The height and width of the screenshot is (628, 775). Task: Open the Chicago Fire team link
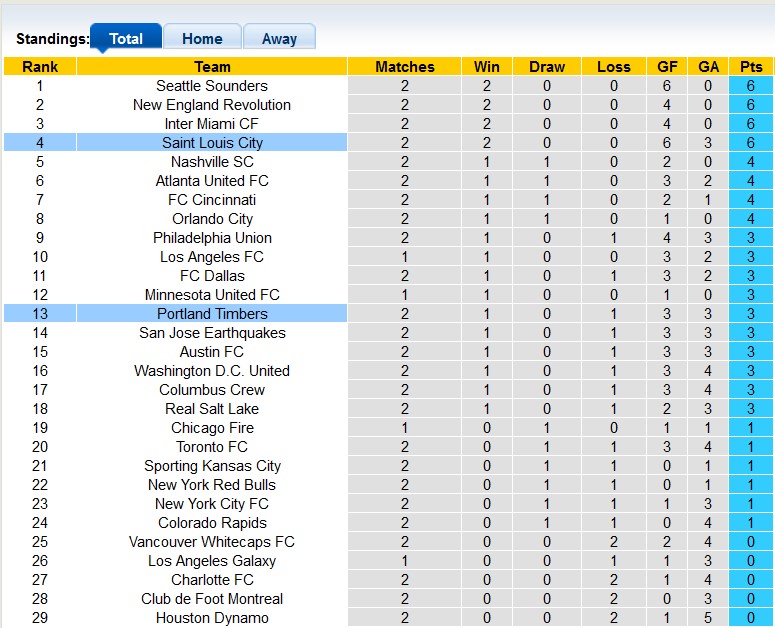(x=212, y=428)
